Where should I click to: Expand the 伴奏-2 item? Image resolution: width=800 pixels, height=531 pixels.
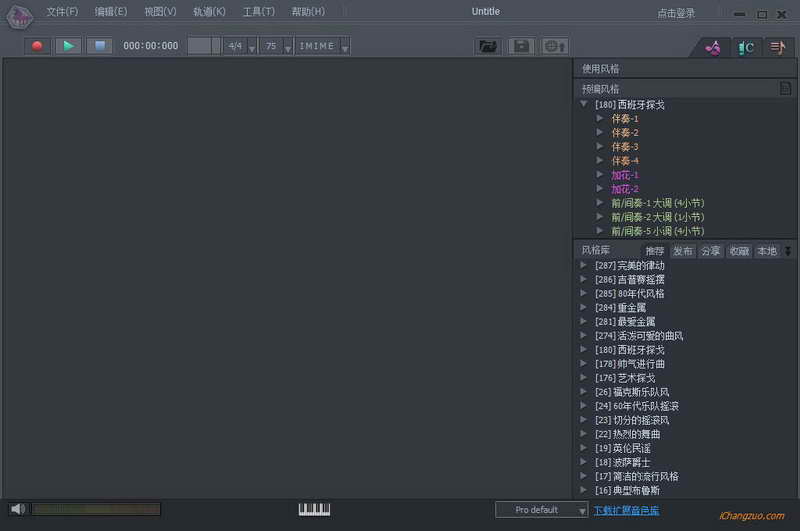coord(600,133)
